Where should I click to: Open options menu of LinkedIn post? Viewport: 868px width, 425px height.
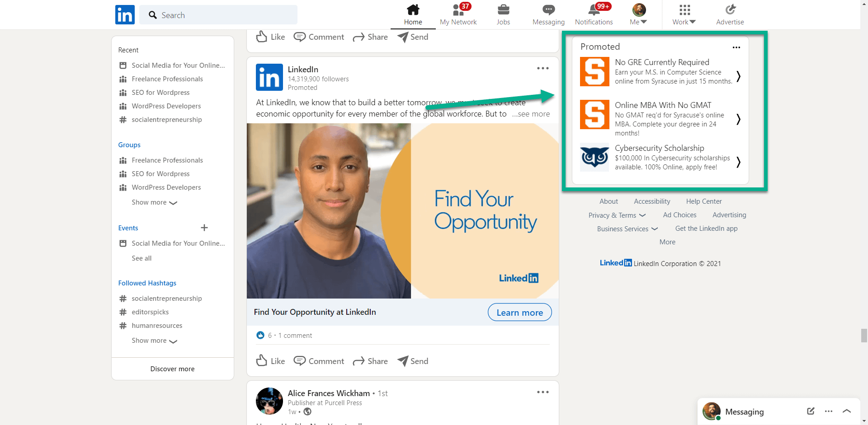542,68
